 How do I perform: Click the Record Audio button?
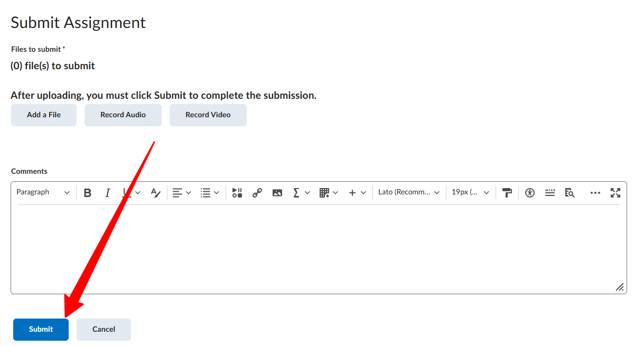click(x=123, y=115)
